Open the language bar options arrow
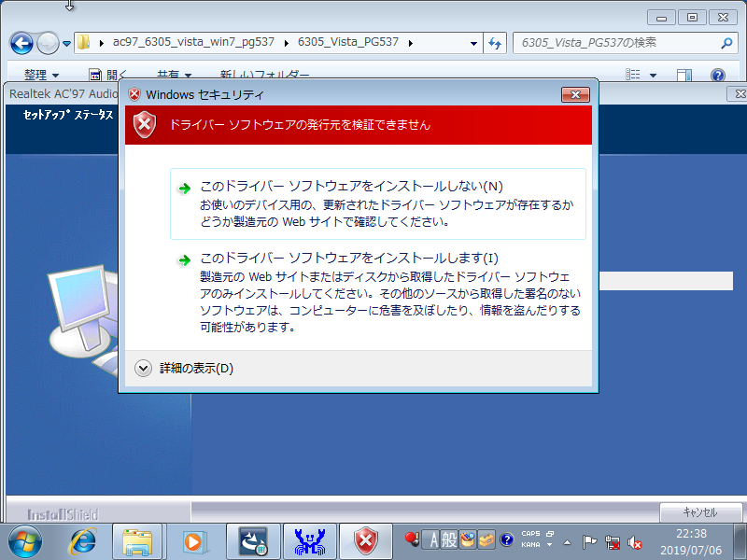The image size is (747, 560). click(550, 545)
